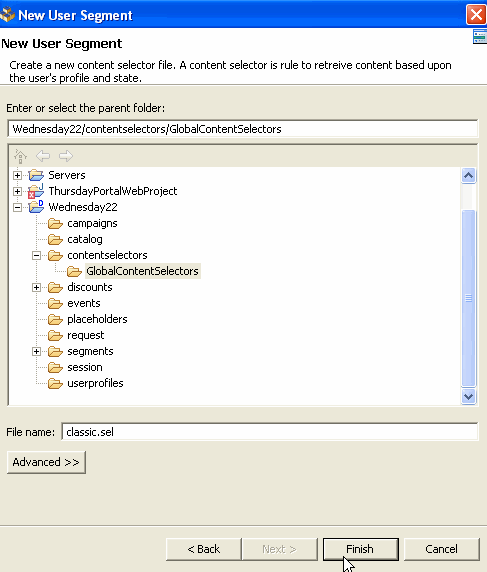
Task: Click the wizard banner icon at top right
Action: (x=480, y=37)
